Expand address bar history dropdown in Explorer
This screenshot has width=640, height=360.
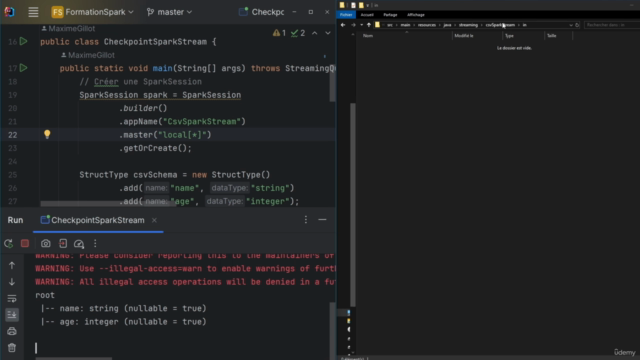[x=571, y=25]
